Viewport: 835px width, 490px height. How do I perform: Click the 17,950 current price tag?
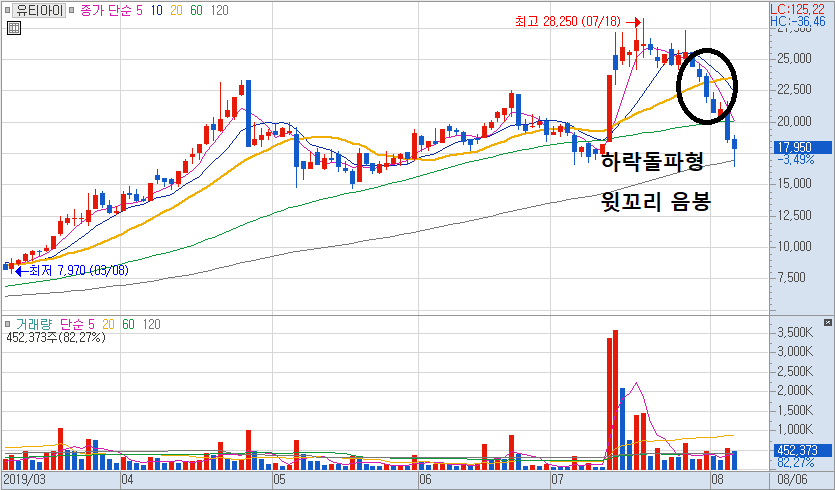click(x=801, y=148)
